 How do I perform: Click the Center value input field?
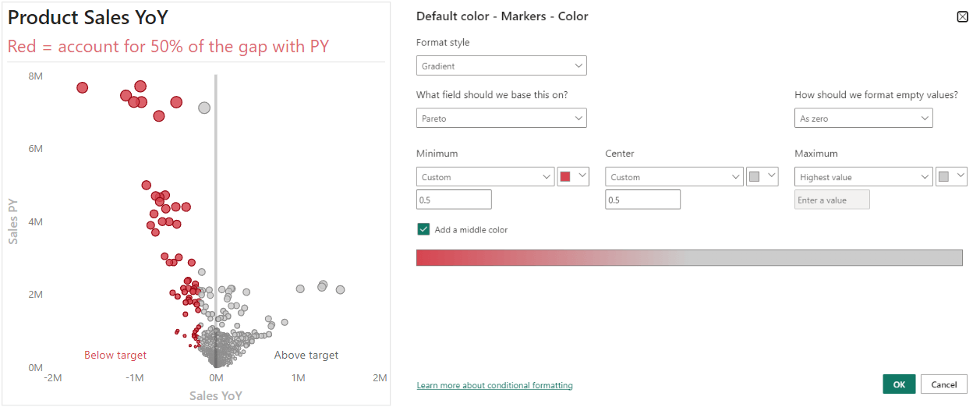pos(642,200)
